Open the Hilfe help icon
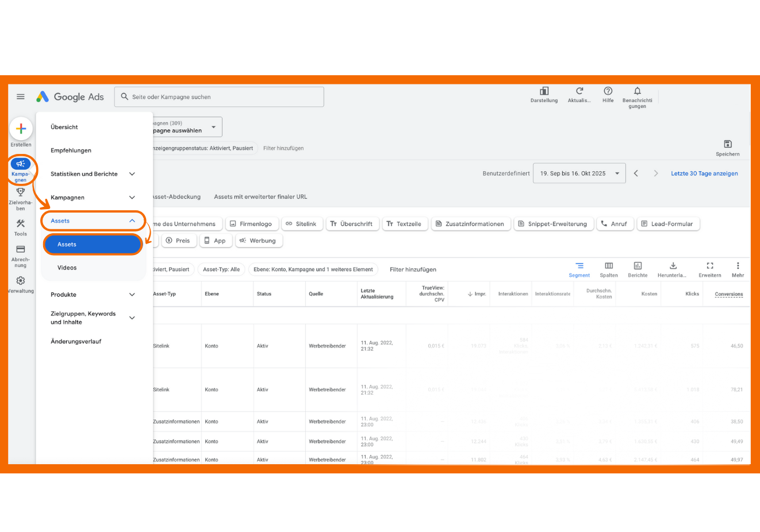The height and width of the screenshot is (532, 760). tap(608, 91)
